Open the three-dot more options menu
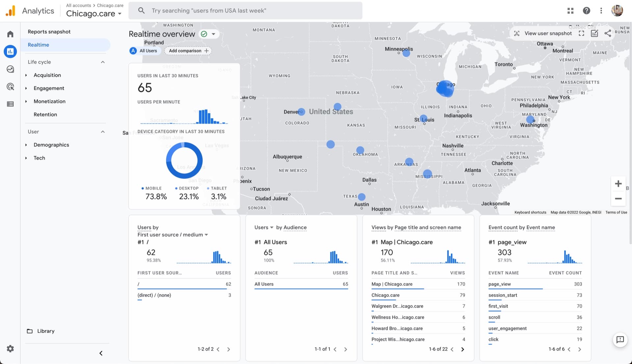632x364 pixels. click(601, 11)
